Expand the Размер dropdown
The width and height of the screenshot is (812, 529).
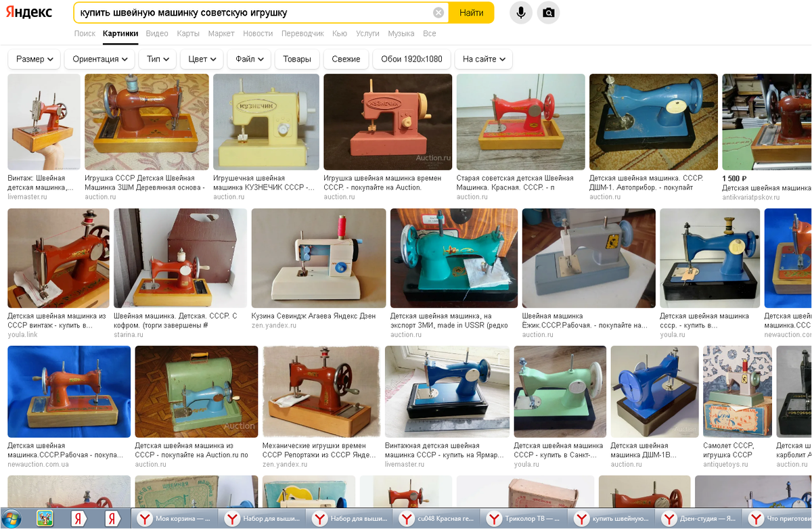coord(34,59)
